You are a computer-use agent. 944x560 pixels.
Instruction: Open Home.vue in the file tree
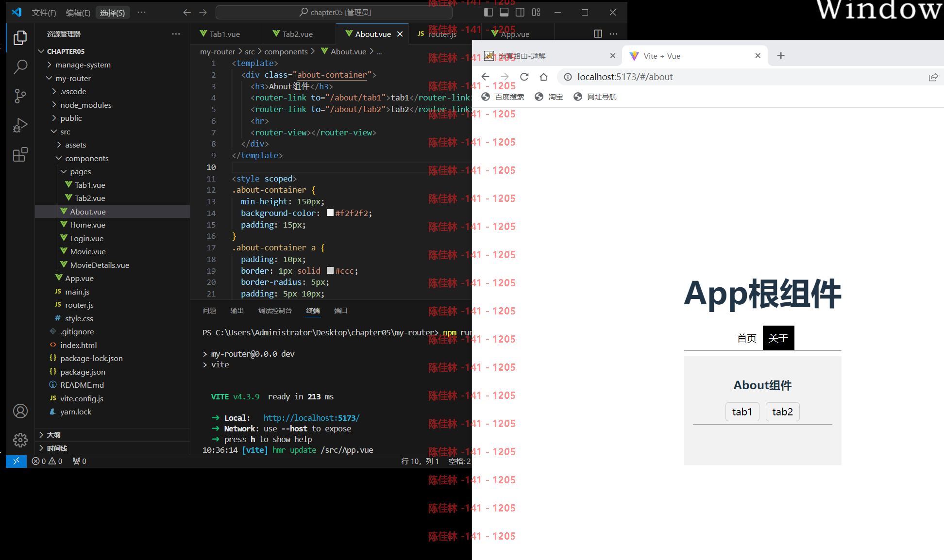click(x=87, y=225)
